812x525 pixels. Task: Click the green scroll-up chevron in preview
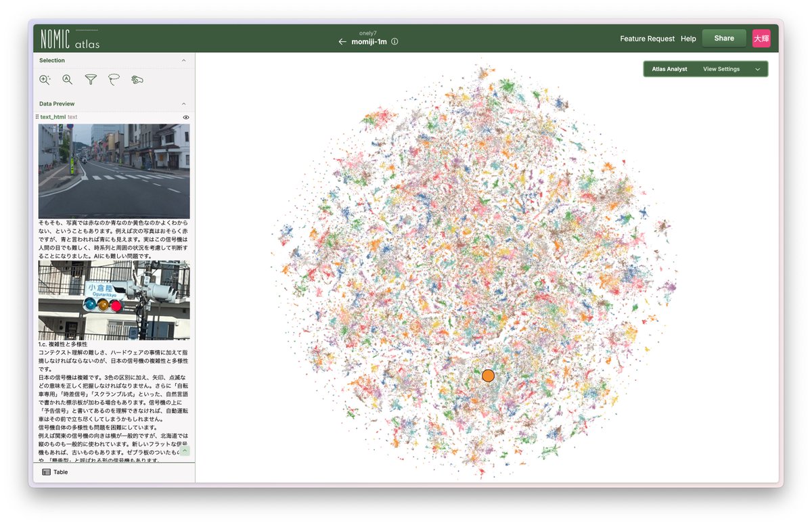[x=185, y=451]
